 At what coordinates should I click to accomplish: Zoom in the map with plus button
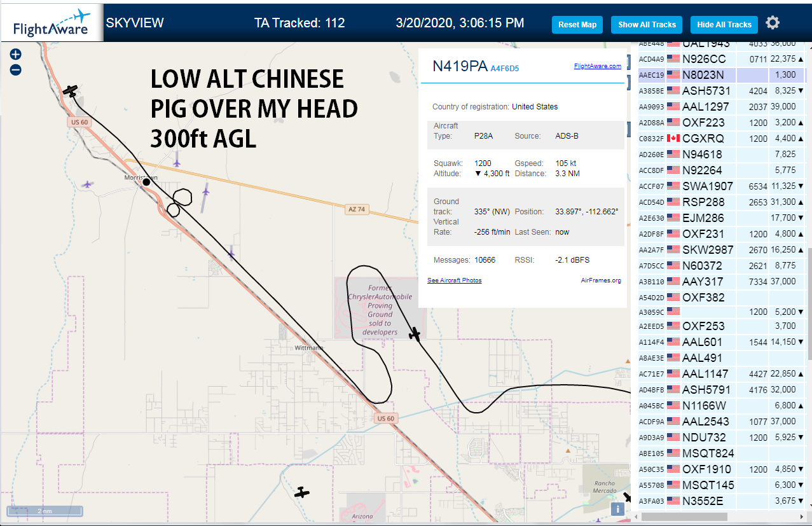click(16, 55)
